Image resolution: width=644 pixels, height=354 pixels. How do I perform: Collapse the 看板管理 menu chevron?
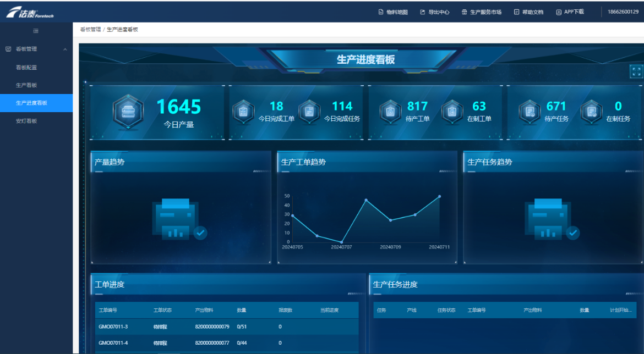pyautogui.click(x=65, y=49)
